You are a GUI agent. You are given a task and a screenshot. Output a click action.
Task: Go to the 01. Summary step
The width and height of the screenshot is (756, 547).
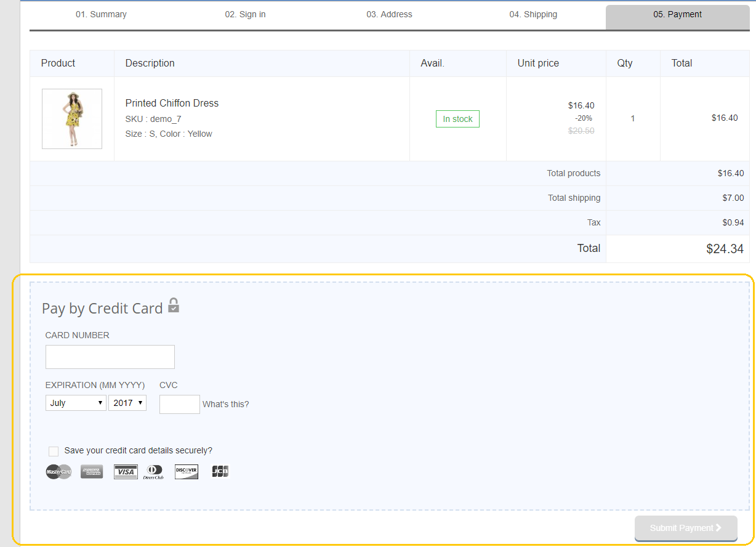click(x=101, y=14)
